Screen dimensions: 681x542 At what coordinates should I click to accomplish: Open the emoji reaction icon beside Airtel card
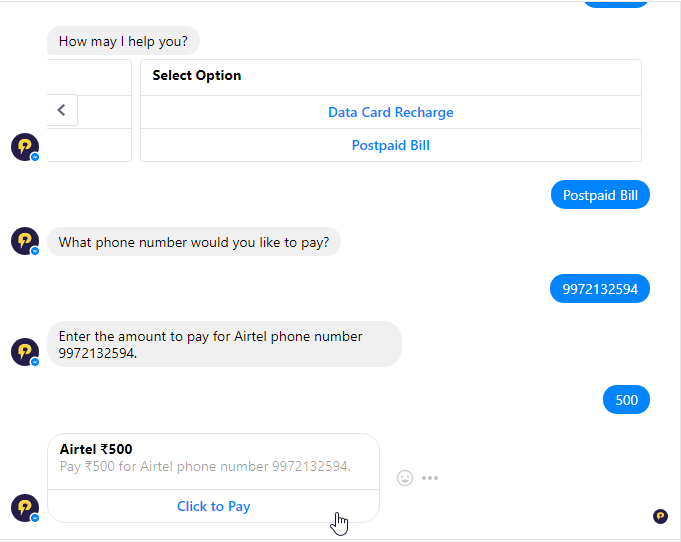click(x=405, y=478)
